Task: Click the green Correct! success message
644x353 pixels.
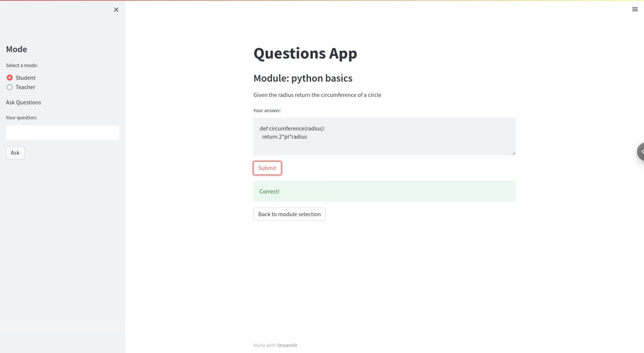Action: pos(384,191)
